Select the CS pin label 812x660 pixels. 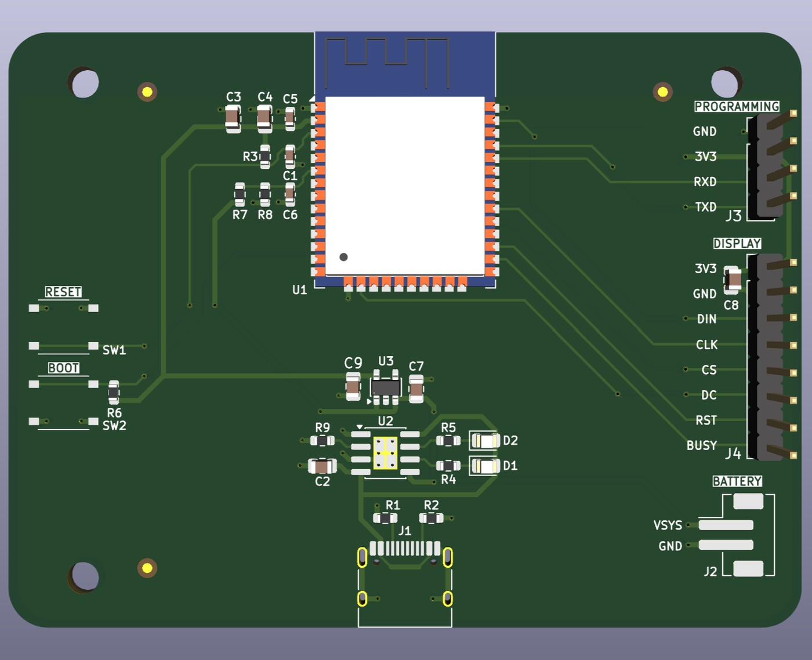click(x=709, y=370)
